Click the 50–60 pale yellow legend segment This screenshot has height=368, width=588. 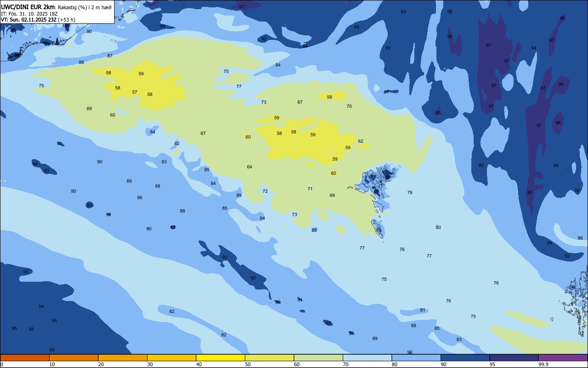269,357
